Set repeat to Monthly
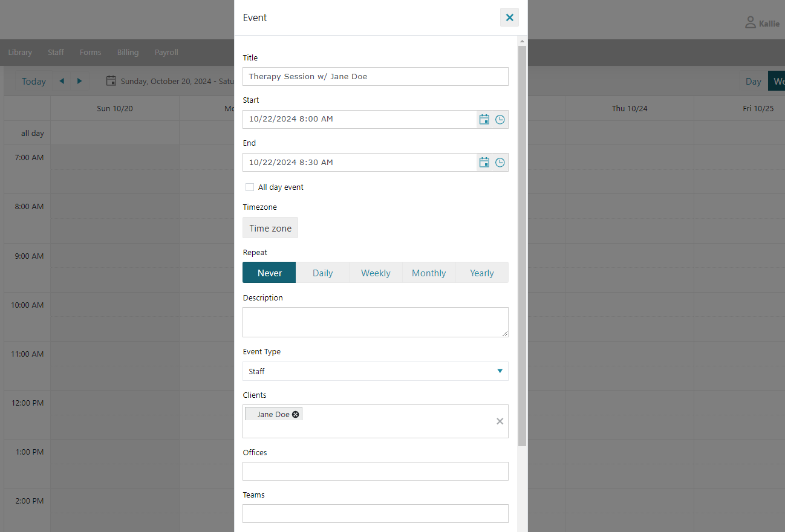 (x=429, y=273)
